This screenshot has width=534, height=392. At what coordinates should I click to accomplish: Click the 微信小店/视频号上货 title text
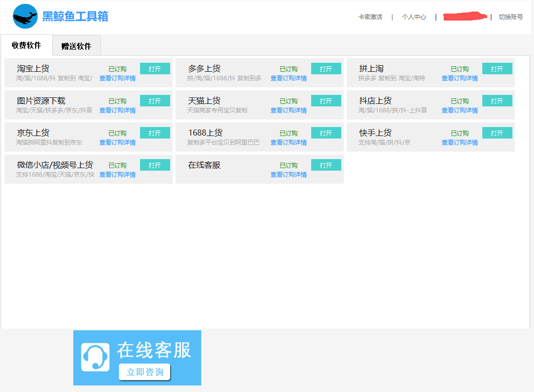pyautogui.click(x=55, y=165)
